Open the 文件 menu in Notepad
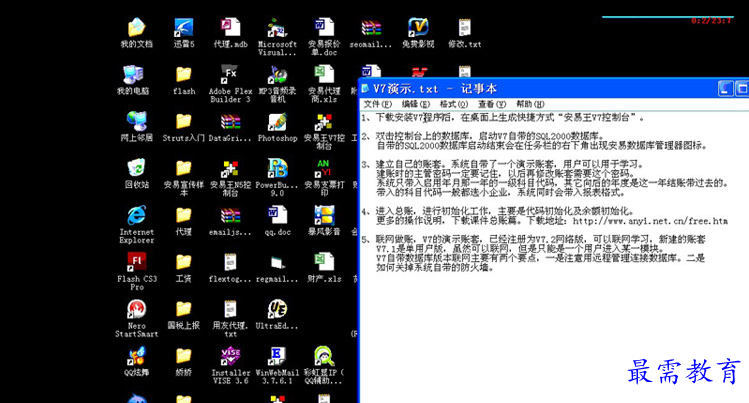Screen dimensions: 749x403 click(377, 104)
